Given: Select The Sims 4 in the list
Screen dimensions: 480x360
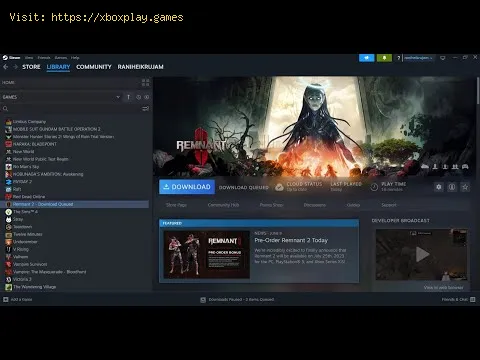Looking at the screenshot, I should 25,212.
